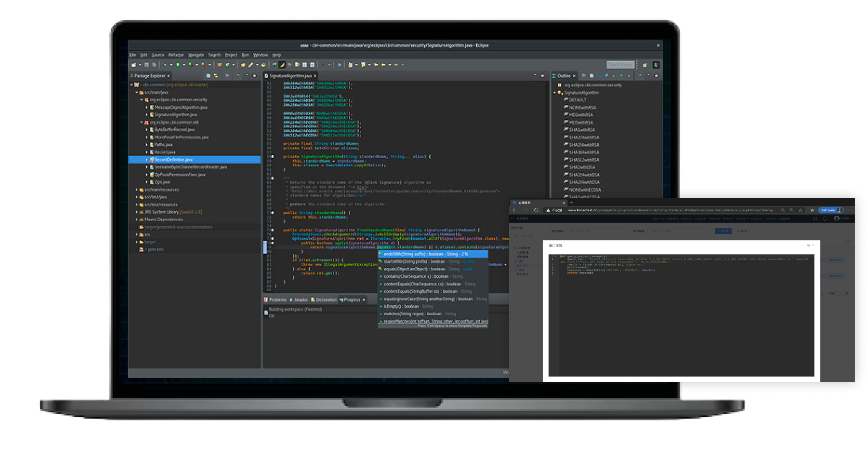The width and height of the screenshot is (868, 459).
Task: Open the Refactor menu
Action: (176, 55)
